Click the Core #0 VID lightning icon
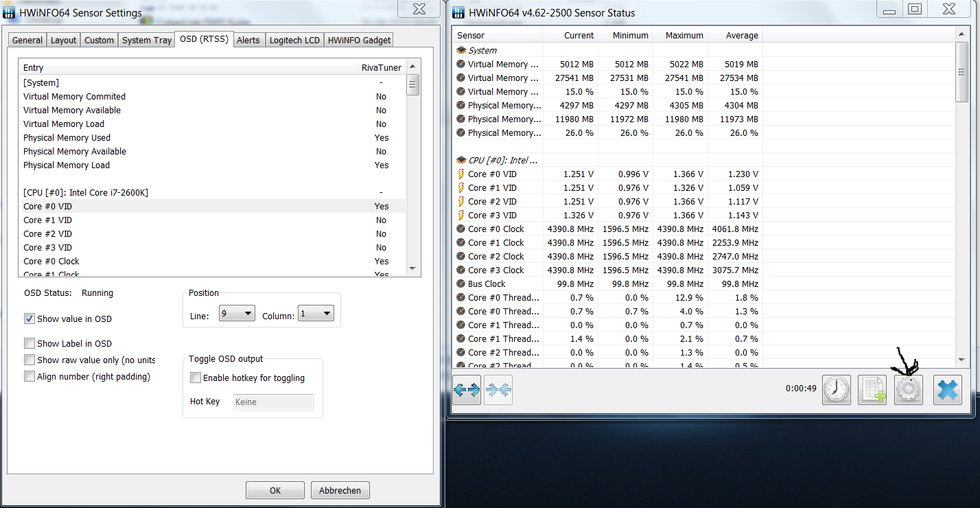 pyautogui.click(x=461, y=174)
